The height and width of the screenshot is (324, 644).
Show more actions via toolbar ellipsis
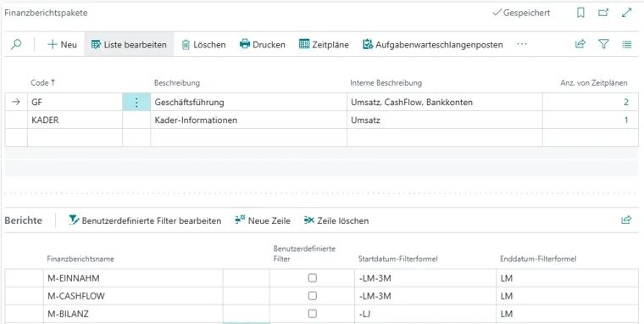(522, 44)
